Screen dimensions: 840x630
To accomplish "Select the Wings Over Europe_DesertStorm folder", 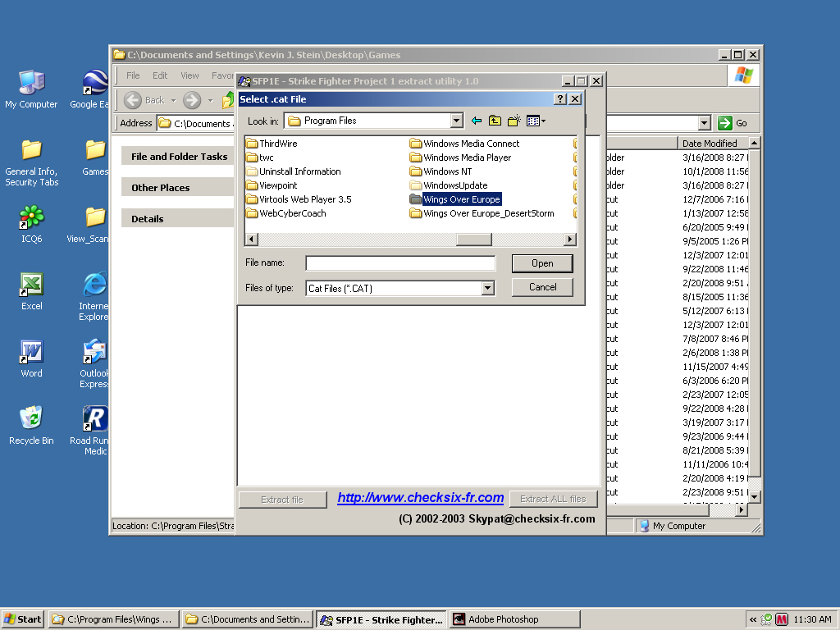I will click(x=482, y=213).
